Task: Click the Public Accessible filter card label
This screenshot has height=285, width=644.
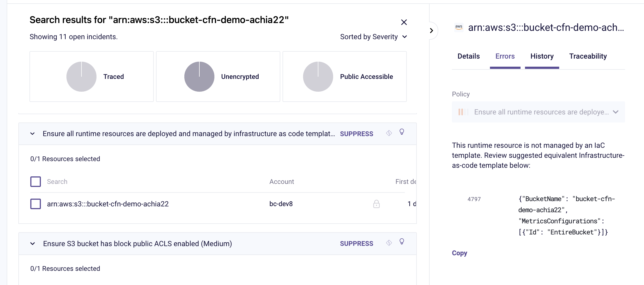Action: click(366, 77)
